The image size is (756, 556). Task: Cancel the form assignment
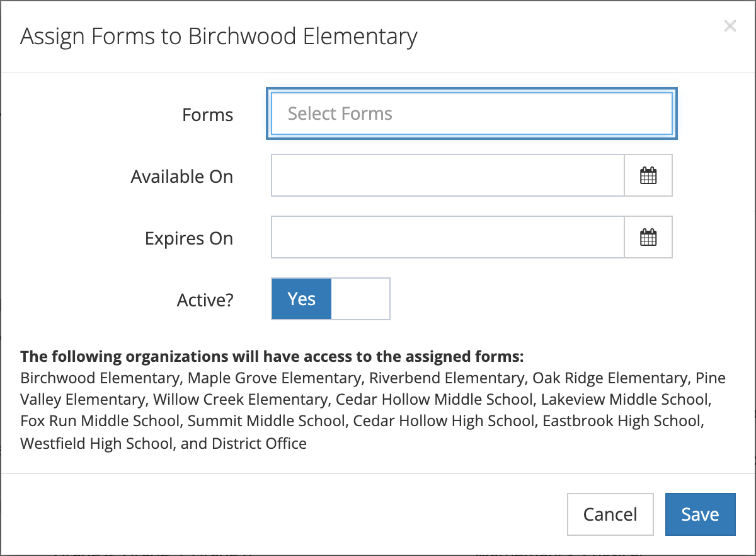(x=610, y=514)
